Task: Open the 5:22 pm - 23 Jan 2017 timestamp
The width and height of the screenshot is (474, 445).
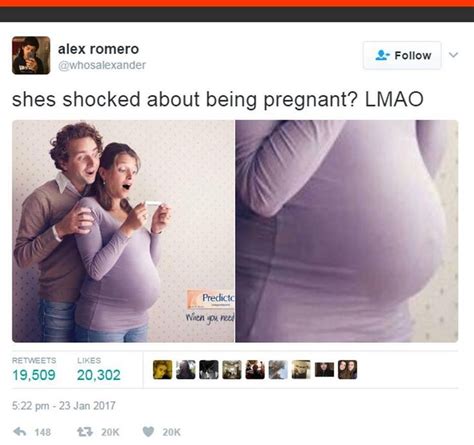Action: pos(64,406)
